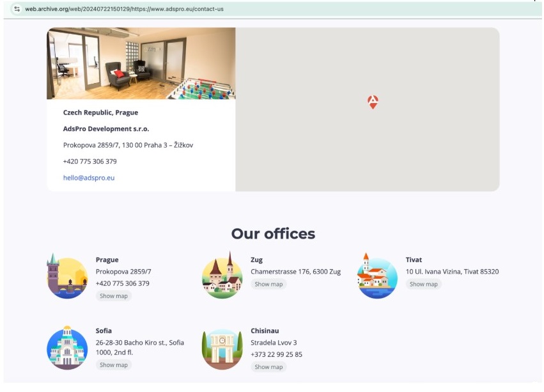Select the Chisinau arch illustration icon
Viewport: 544px width, 392px height.
click(x=222, y=348)
